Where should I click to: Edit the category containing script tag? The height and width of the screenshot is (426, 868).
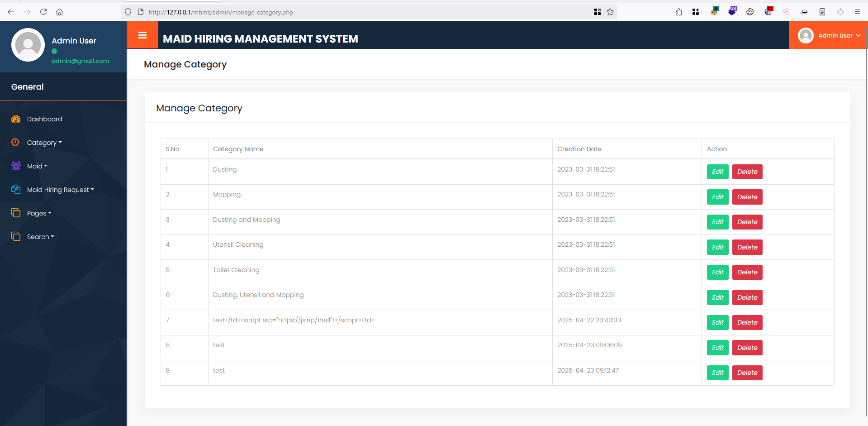coord(718,322)
